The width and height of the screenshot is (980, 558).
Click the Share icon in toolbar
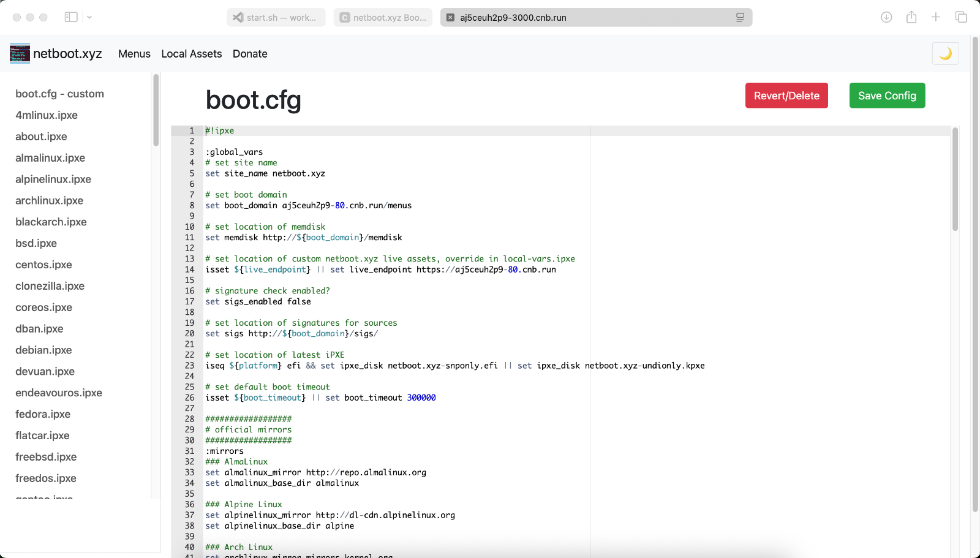pyautogui.click(x=911, y=17)
